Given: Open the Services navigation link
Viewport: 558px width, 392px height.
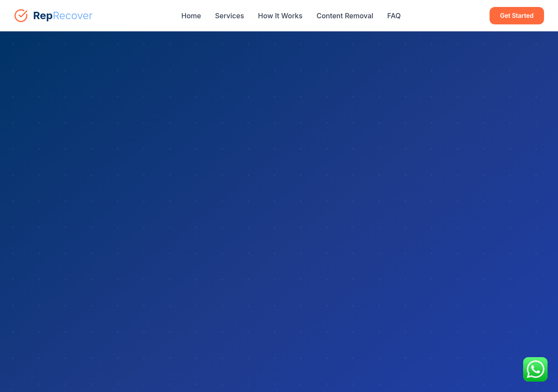Looking at the screenshot, I should click(229, 16).
